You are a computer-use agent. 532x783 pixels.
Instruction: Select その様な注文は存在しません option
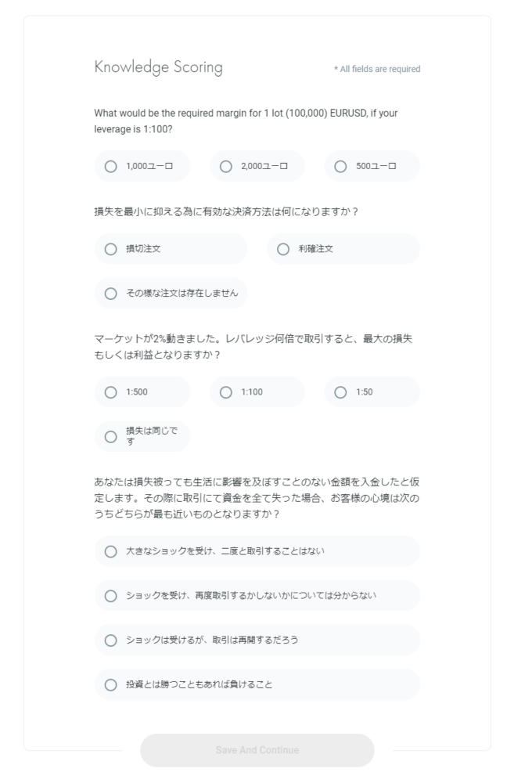click(171, 293)
